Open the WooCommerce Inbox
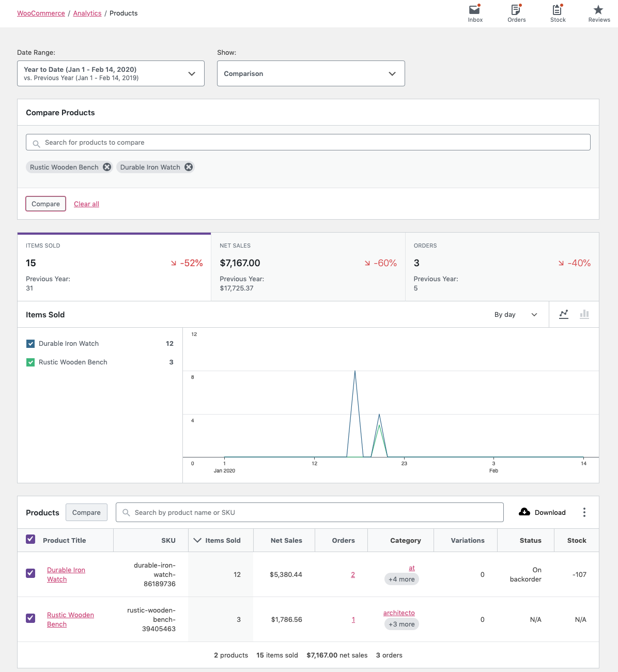The width and height of the screenshot is (618, 672). click(474, 10)
